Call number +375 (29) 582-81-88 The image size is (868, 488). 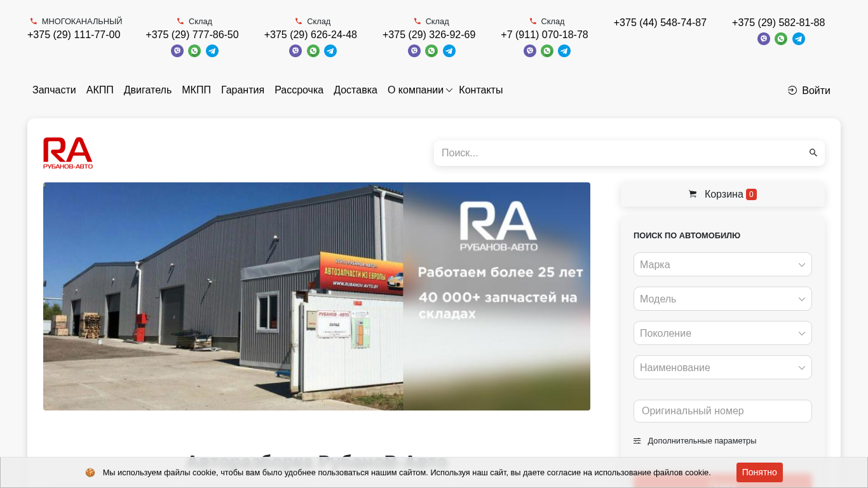click(x=778, y=23)
